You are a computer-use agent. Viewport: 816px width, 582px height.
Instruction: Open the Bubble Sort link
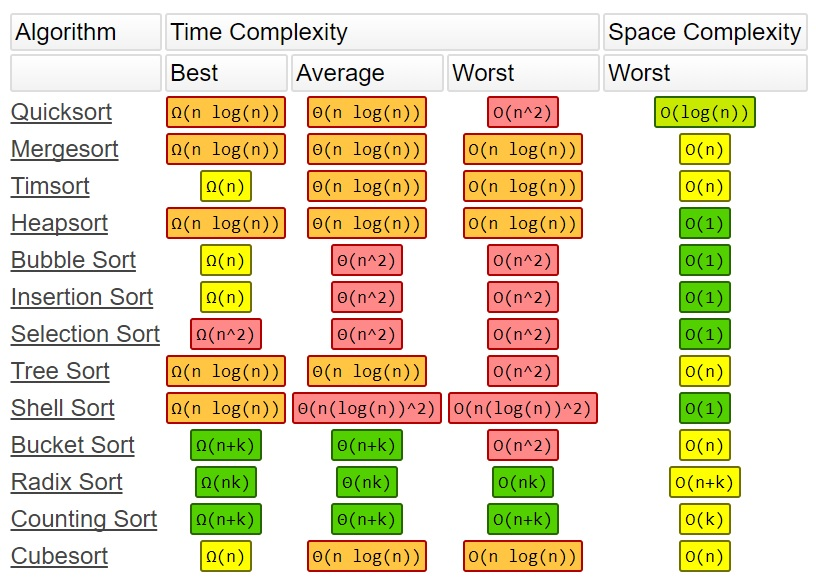[x=73, y=260]
